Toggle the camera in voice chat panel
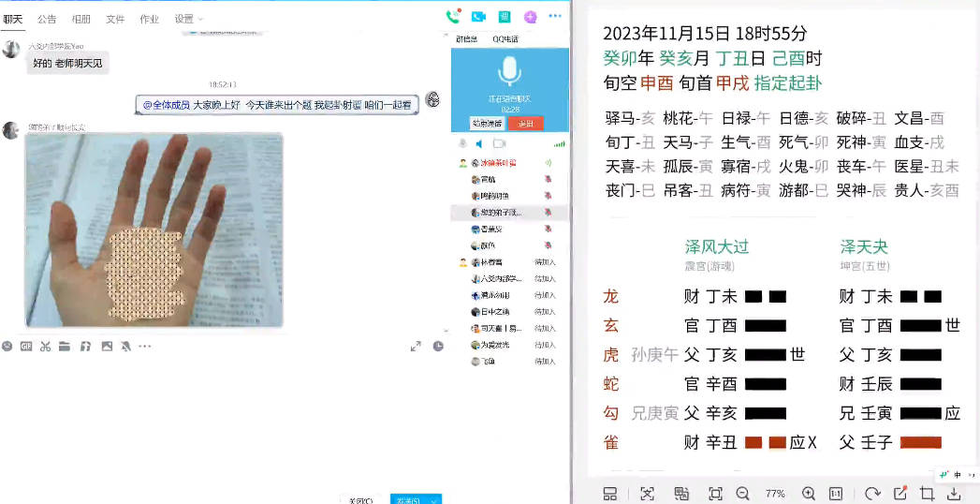The image size is (980, 504). coord(499,143)
